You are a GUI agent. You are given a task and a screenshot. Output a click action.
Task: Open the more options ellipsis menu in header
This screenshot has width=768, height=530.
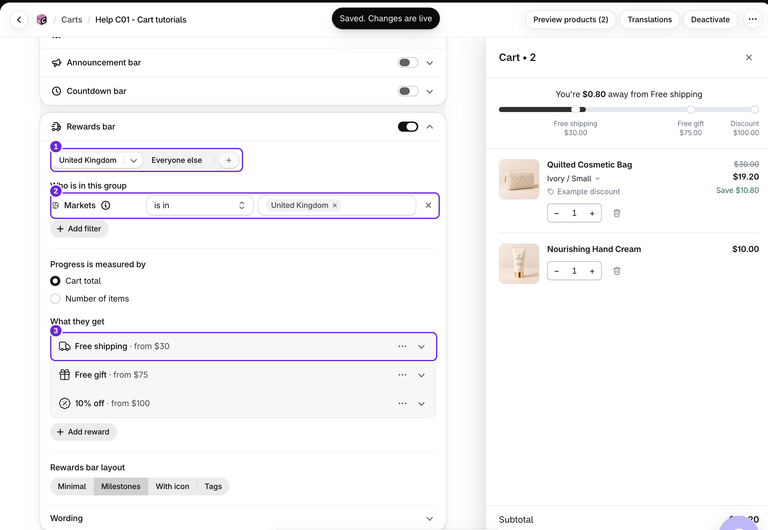(x=752, y=20)
